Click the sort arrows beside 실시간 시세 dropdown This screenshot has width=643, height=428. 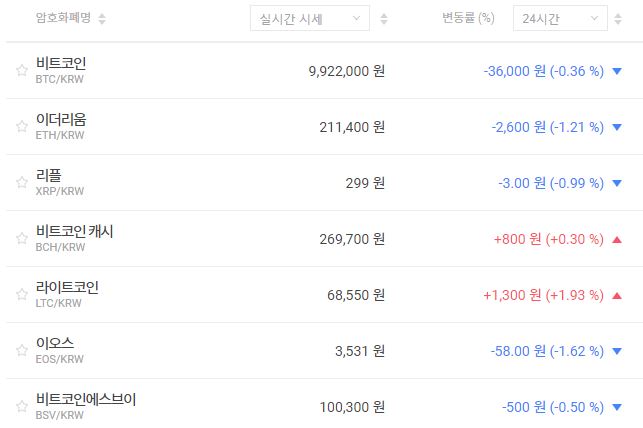(385, 19)
